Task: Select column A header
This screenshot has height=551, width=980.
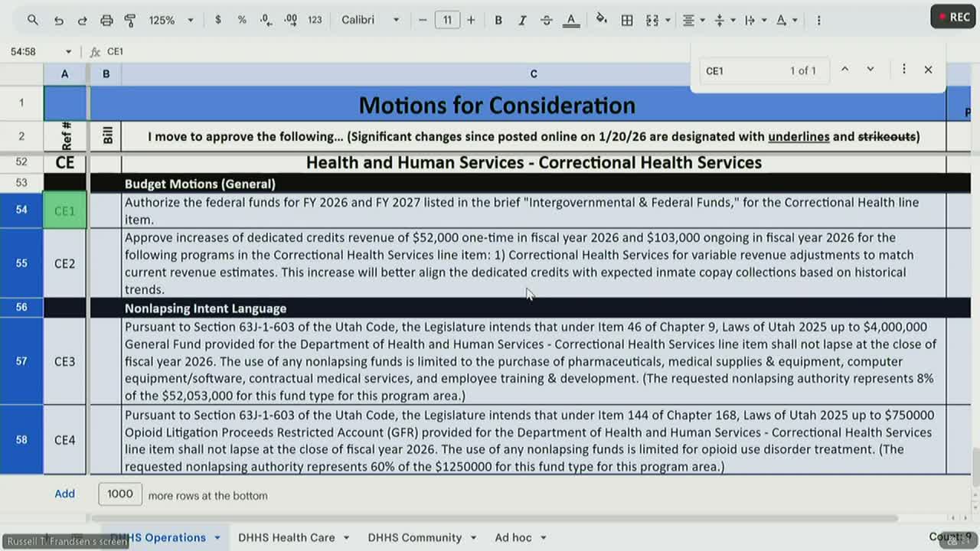Action: [x=64, y=74]
